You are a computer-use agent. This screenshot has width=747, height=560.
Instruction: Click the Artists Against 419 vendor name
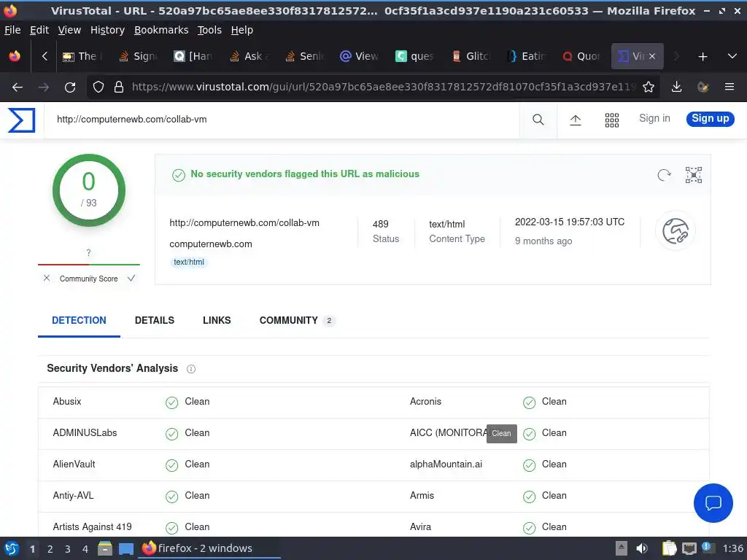[92, 527]
